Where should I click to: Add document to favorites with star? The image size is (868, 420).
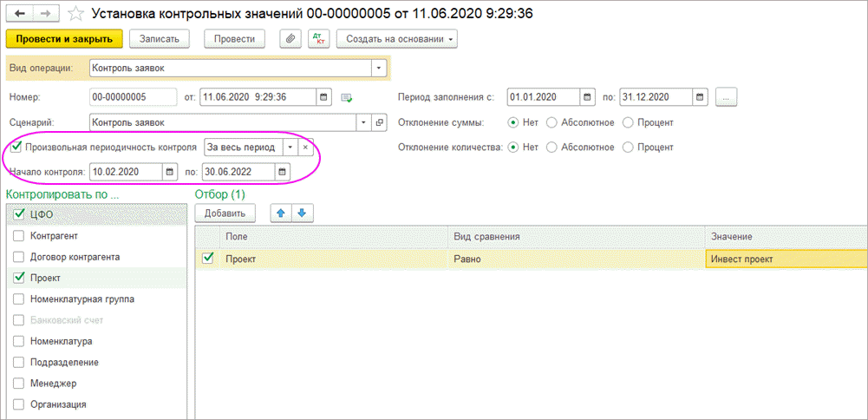tap(76, 14)
